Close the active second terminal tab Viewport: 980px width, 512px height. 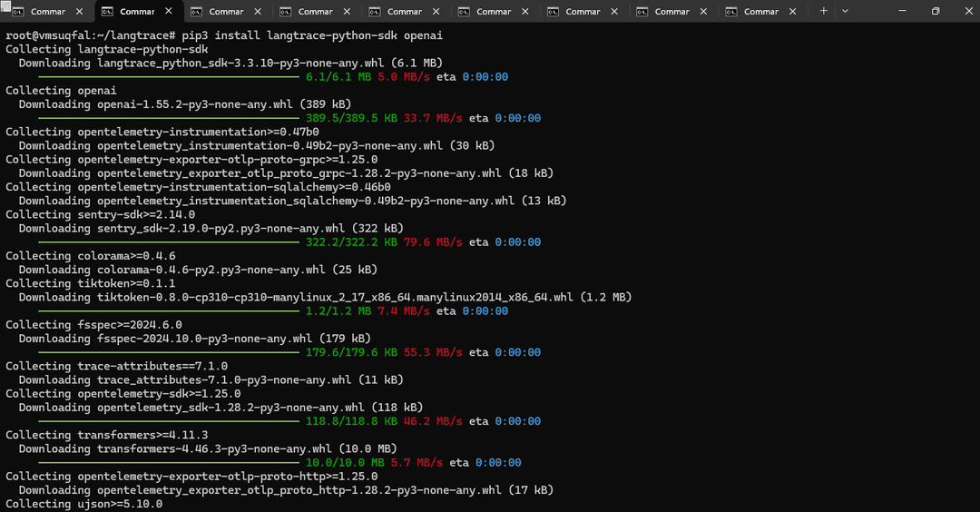(x=169, y=12)
